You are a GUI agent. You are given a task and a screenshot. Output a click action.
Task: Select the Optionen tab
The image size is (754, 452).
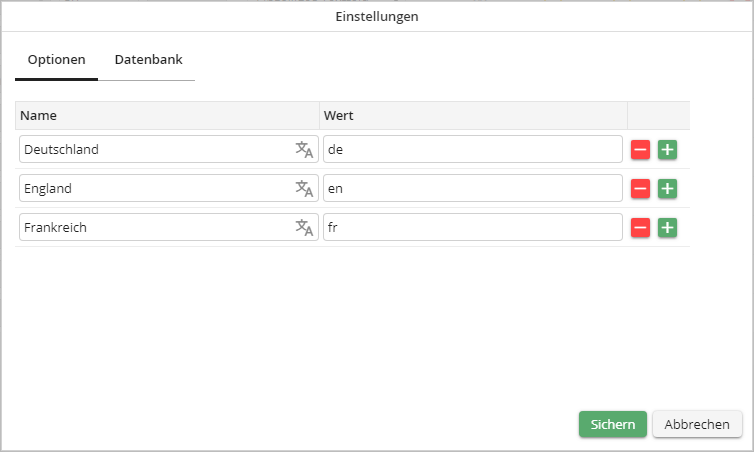(56, 60)
